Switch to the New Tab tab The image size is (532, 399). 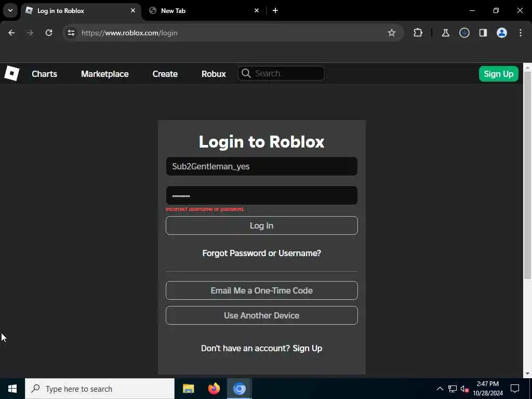205,10
